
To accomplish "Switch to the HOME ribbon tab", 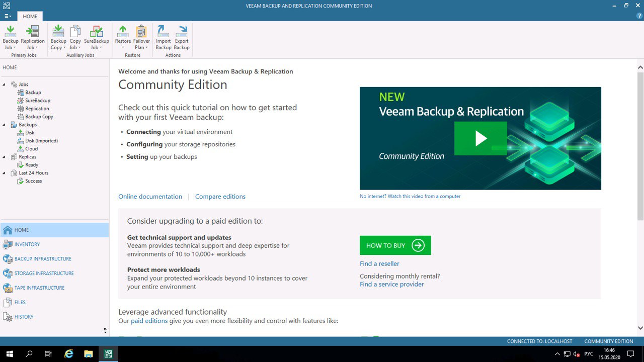I will (30, 16).
